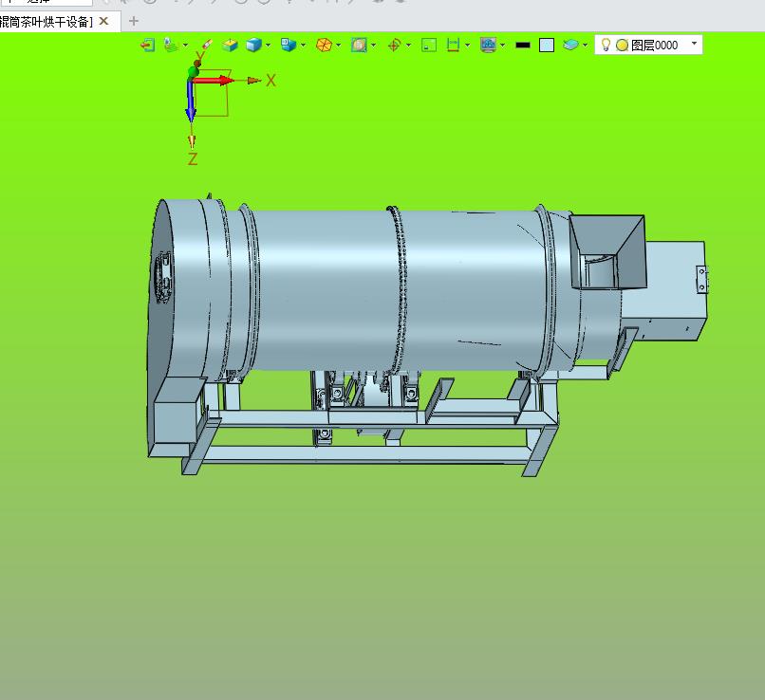Click the dimension measure bracket icon
This screenshot has height=700, width=765.
454,45
